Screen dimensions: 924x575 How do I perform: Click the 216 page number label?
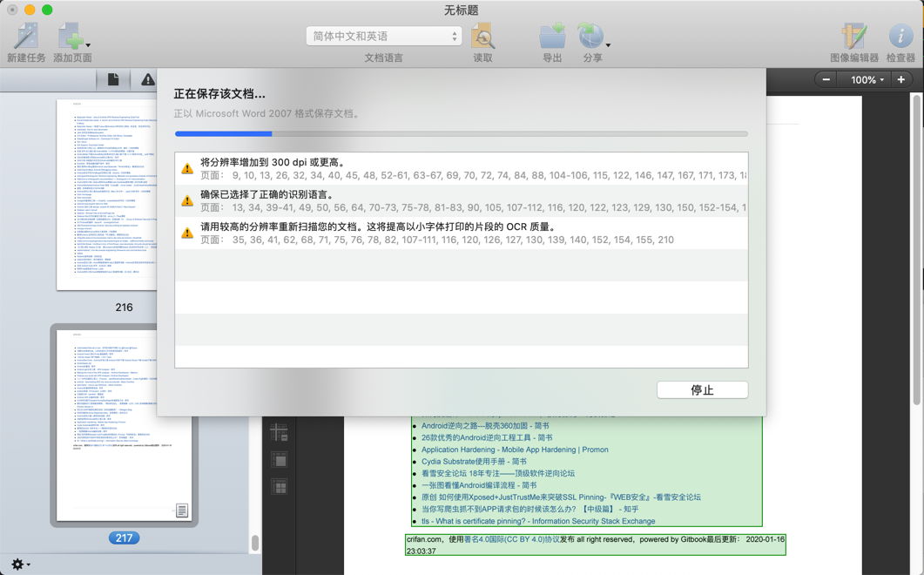coord(124,308)
